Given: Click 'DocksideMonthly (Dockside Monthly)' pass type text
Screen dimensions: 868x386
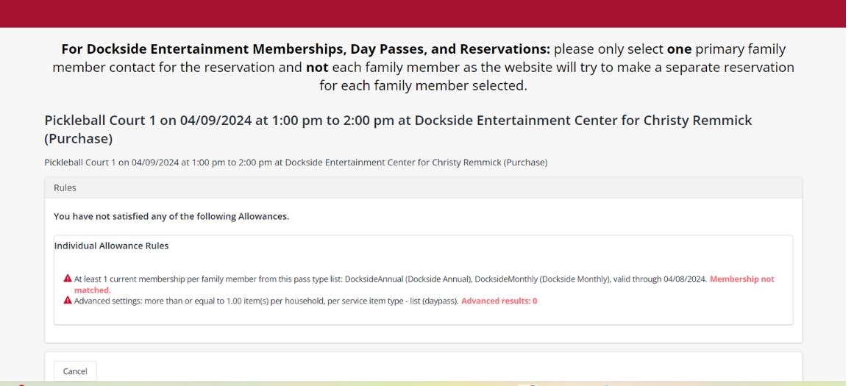Looking at the screenshot, I should click(x=543, y=279).
